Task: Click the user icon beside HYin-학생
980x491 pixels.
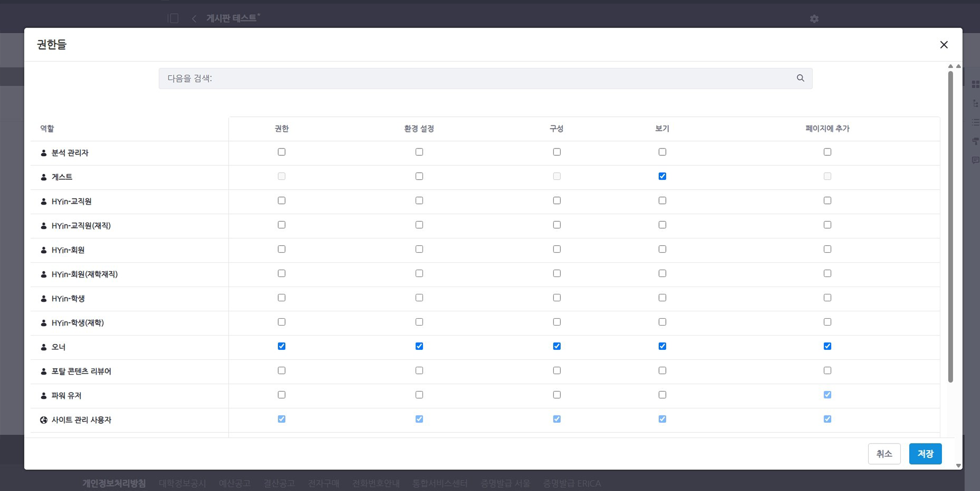Action: [x=44, y=299]
